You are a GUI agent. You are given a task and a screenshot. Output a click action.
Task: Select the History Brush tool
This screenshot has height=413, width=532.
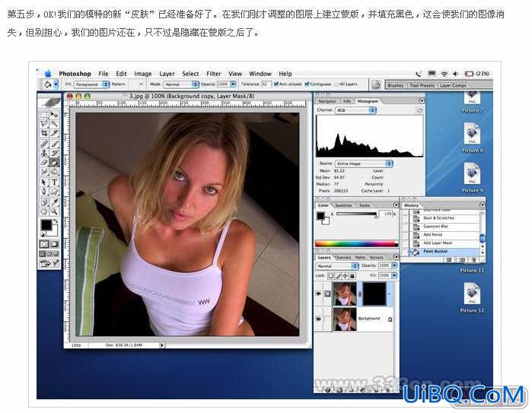pyautogui.click(x=54, y=154)
